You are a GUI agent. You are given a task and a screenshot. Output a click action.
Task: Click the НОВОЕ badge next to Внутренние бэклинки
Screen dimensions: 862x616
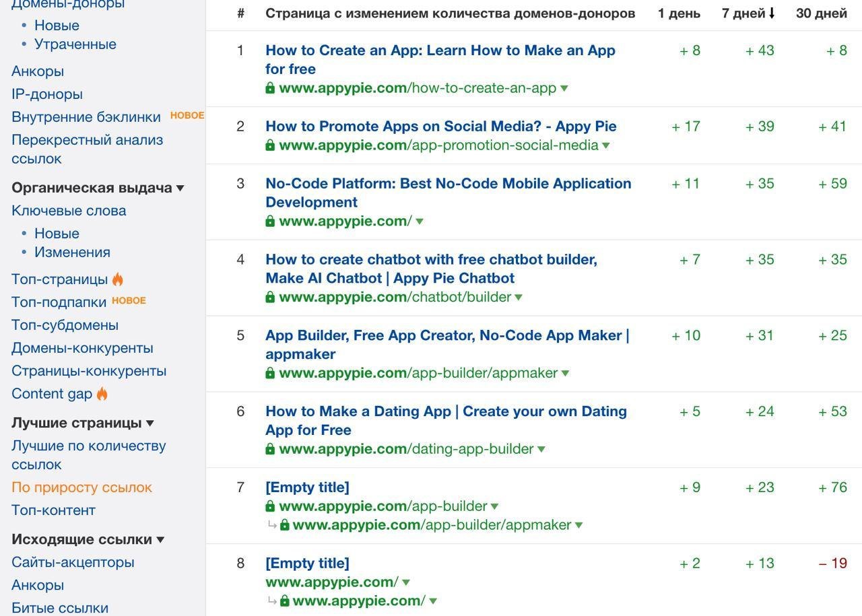(x=187, y=115)
